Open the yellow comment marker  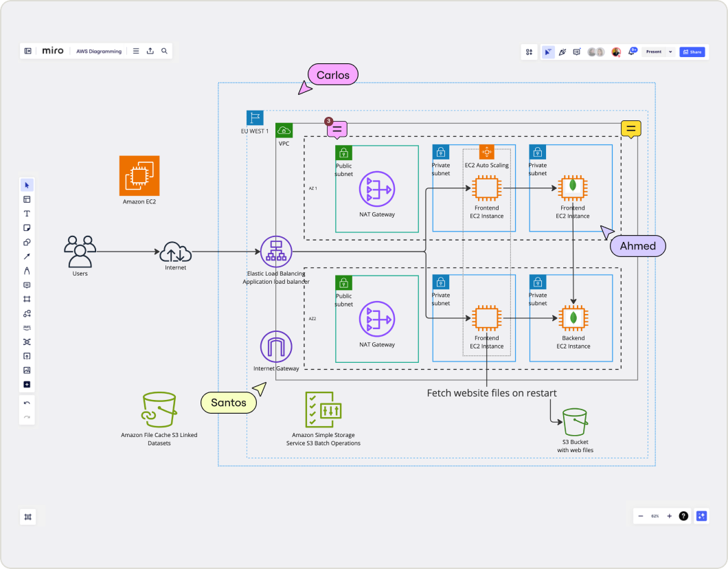(631, 129)
